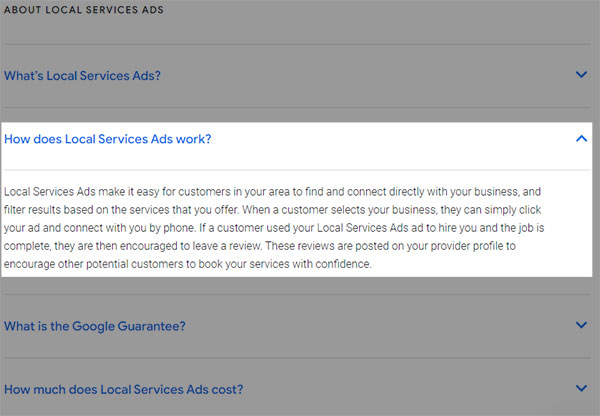
Task: Click "When a customer selects your business" in the answer
Action: [339, 210]
